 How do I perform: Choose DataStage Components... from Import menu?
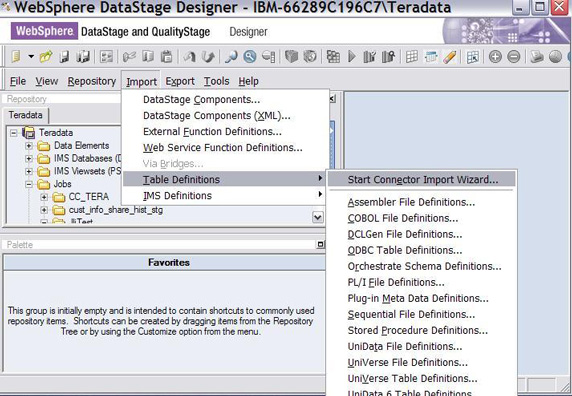click(225, 100)
